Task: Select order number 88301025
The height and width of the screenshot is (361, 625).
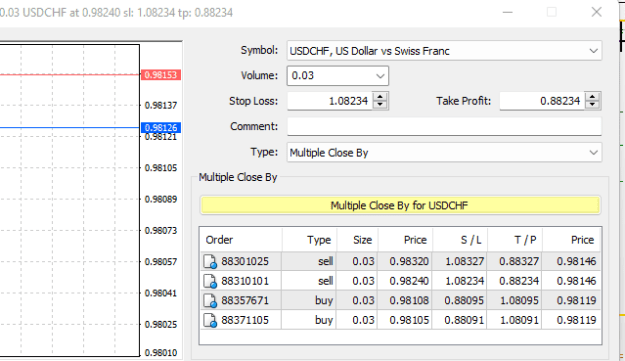Action: 245,262
